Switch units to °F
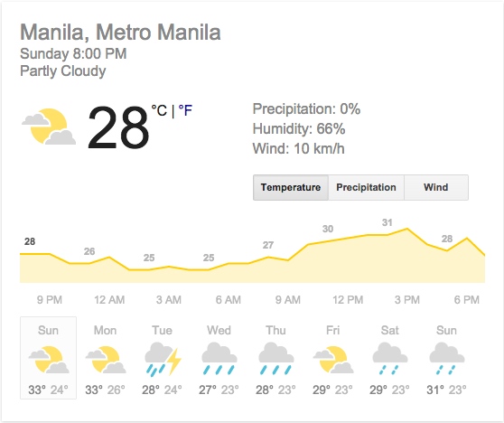The height and width of the screenshot is (423, 504). point(185,110)
